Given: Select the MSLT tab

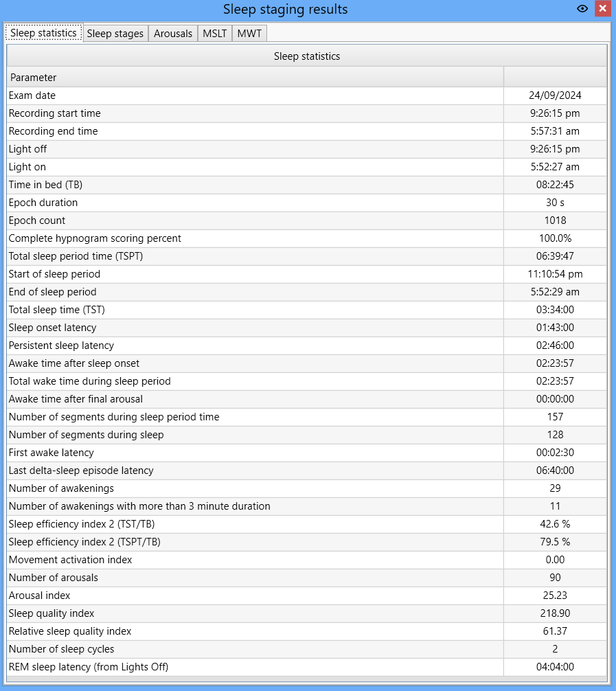Looking at the screenshot, I should pyautogui.click(x=214, y=34).
